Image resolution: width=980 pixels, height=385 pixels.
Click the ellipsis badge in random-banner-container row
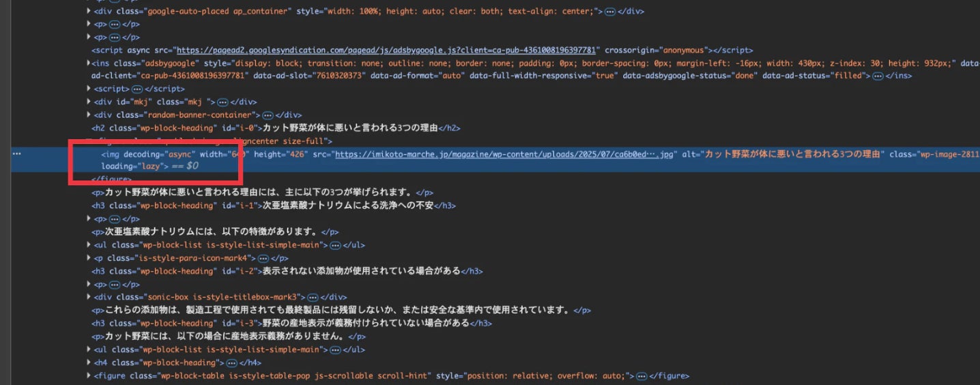click(x=267, y=115)
